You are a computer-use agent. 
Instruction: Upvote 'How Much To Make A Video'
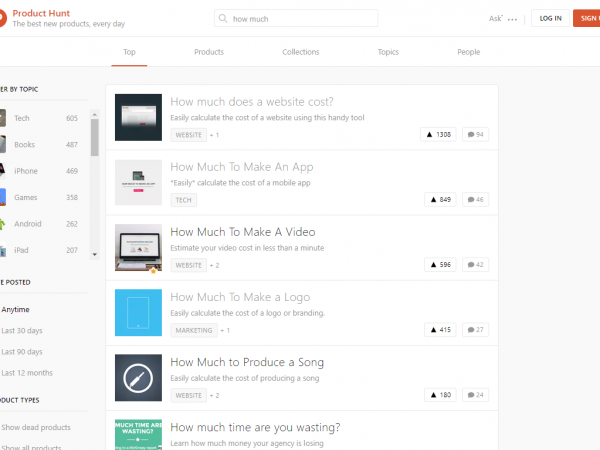tap(440, 265)
